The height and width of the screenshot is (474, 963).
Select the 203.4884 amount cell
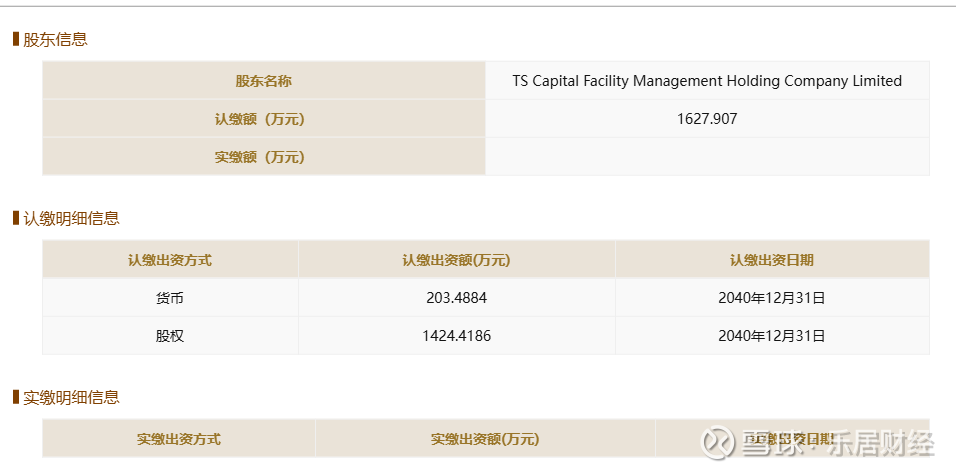click(x=456, y=298)
